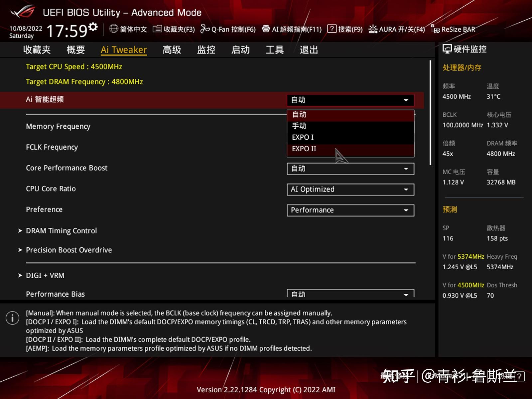Switch to the 监控 tab
Image resolution: width=532 pixels, height=399 pixels.
tap(206, 50)
